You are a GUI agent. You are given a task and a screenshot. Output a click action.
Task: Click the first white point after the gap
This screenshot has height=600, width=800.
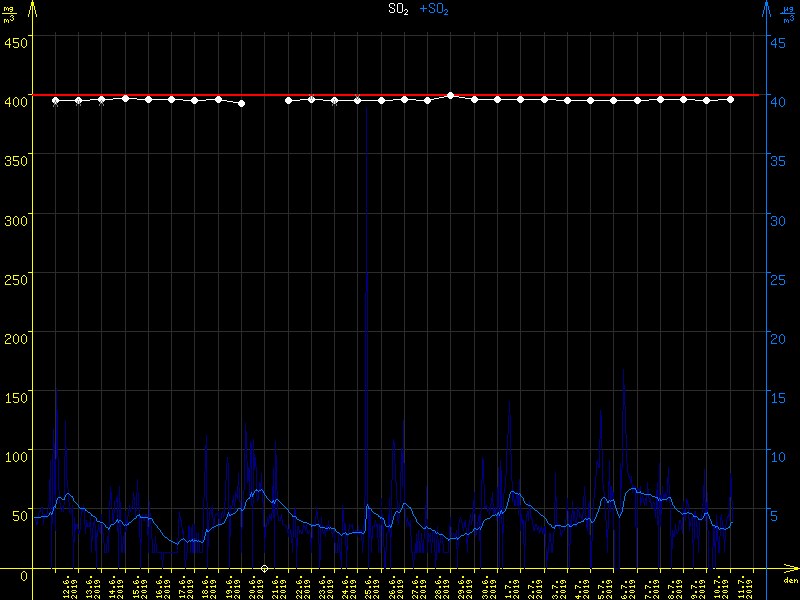tap(288, 100)
